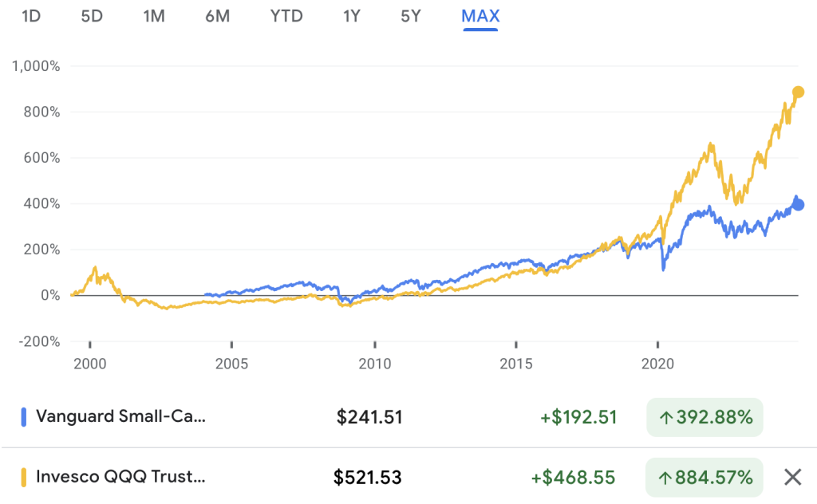Open the 1Y performance view
This screenshot has height=504, width=817.
click(351, 16)
